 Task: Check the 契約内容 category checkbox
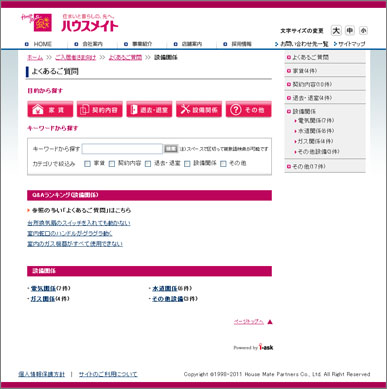112,164
